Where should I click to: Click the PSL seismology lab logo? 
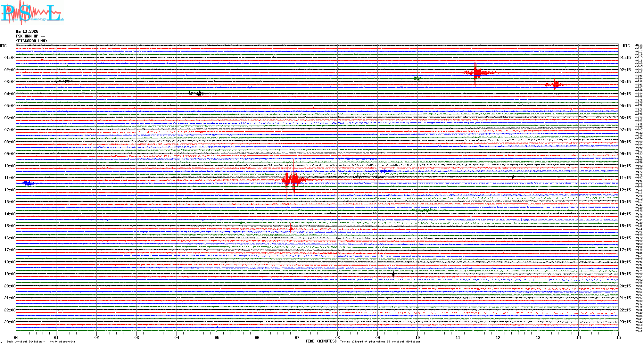coord(32,13)
